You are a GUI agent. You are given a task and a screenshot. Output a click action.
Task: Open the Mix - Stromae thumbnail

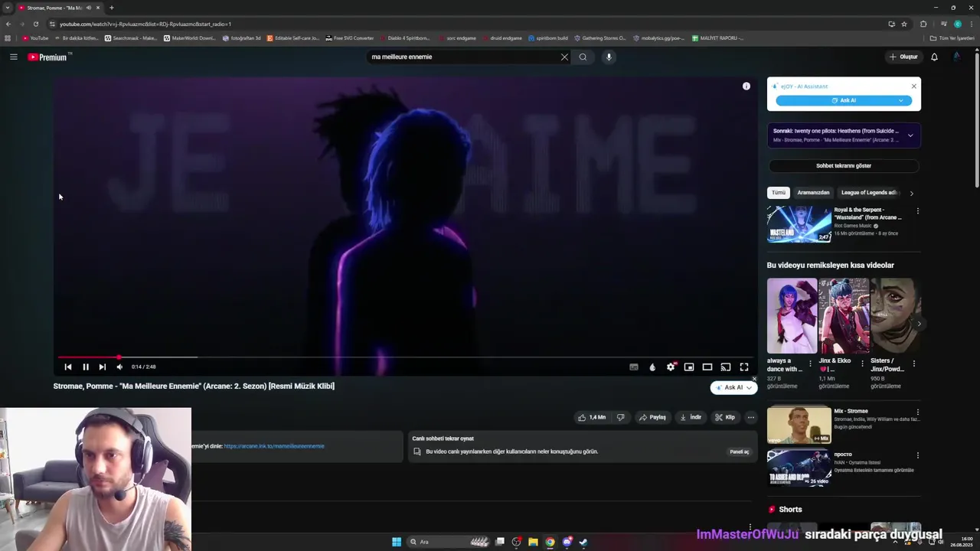(799, 425)
